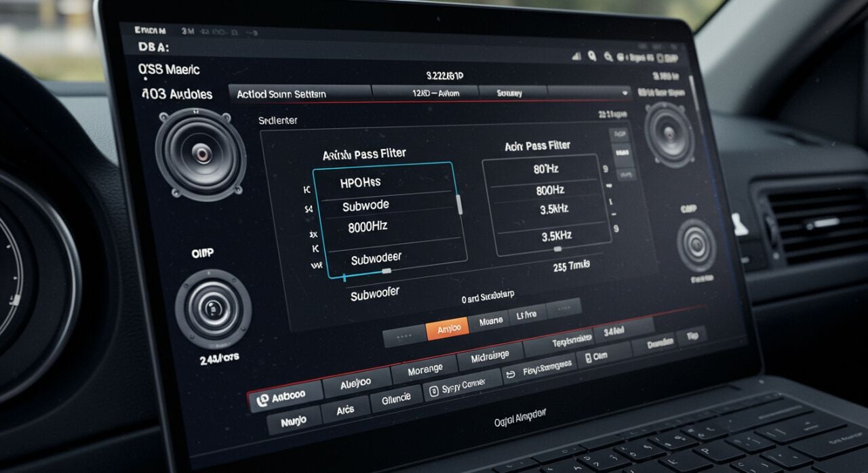
Task: Select the orange Amjoo tab
Action: coord(448,329)
